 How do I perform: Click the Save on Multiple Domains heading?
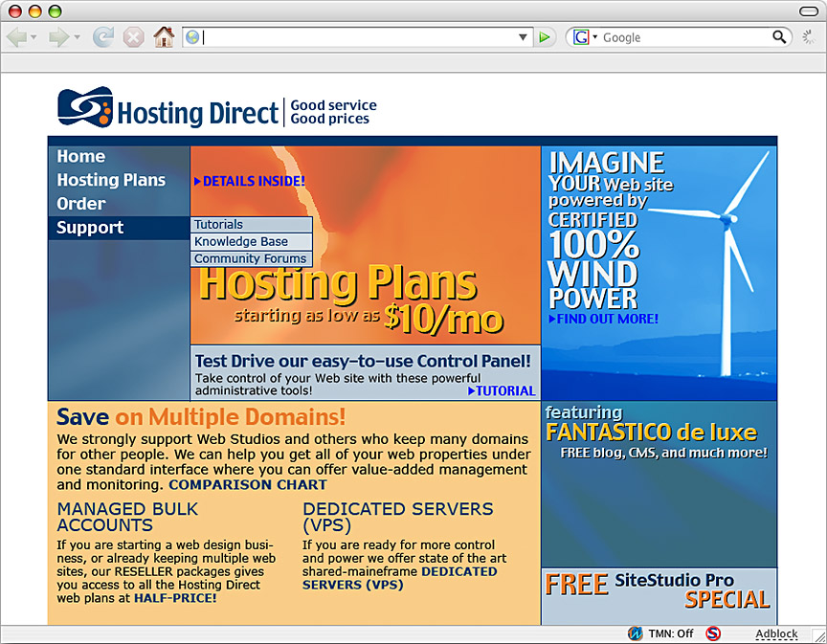[x=201, y=416]
